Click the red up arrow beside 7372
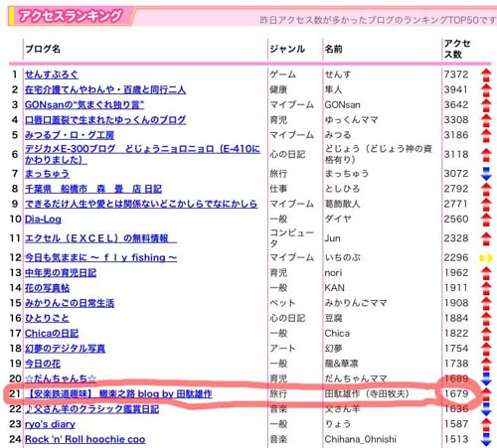The image size is (497, 448). tap(486, 75)
